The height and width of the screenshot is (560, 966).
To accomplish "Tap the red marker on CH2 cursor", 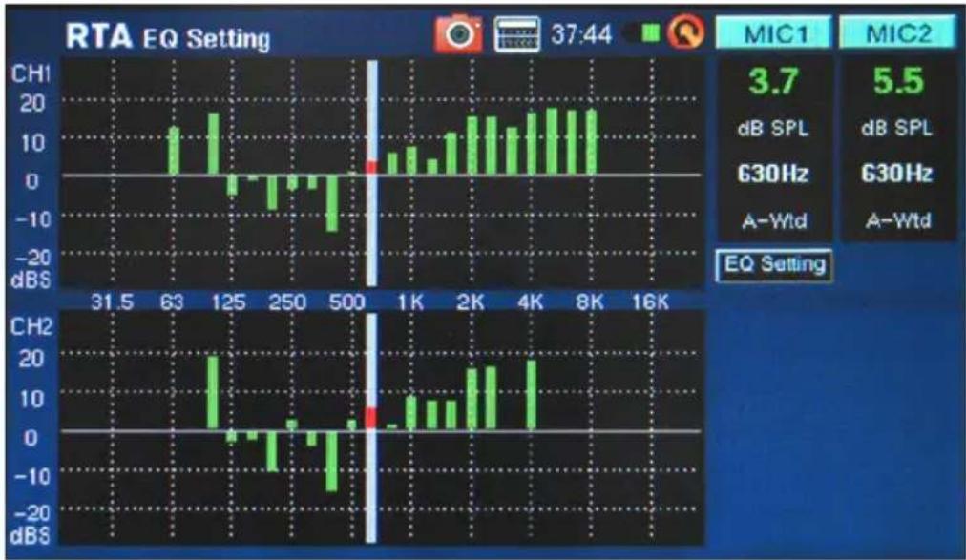I will pyautogui.click(x=371, y=417).
